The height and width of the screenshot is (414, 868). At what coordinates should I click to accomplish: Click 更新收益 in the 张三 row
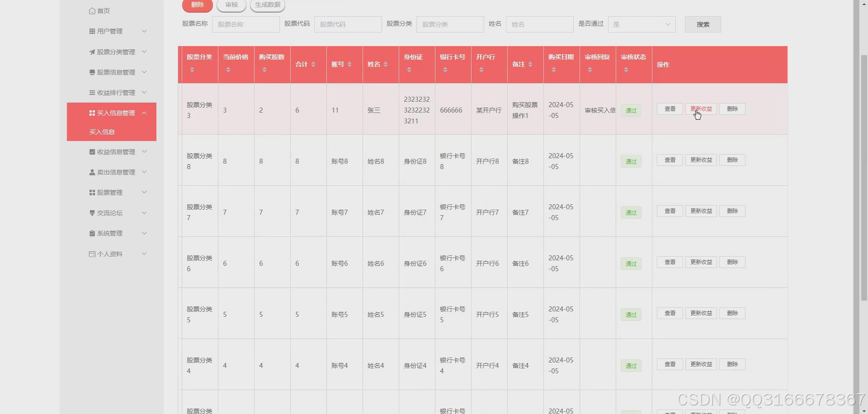point(701,109)
